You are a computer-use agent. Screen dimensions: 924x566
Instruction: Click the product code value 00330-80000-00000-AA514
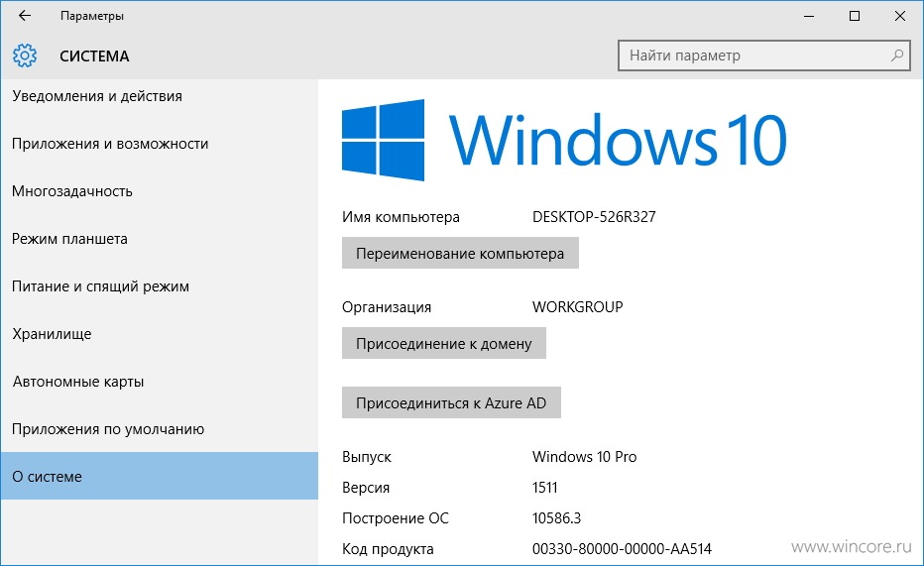(622, 549)
